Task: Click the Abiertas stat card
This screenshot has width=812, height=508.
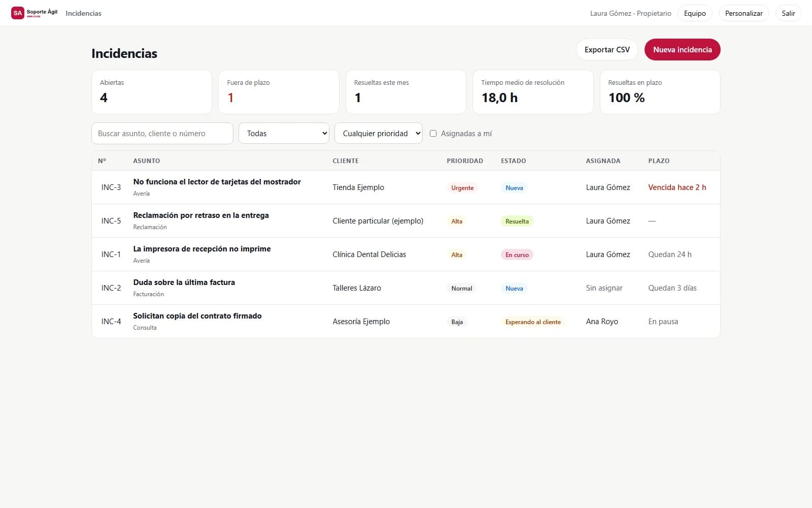Action: tap(152, 92)
